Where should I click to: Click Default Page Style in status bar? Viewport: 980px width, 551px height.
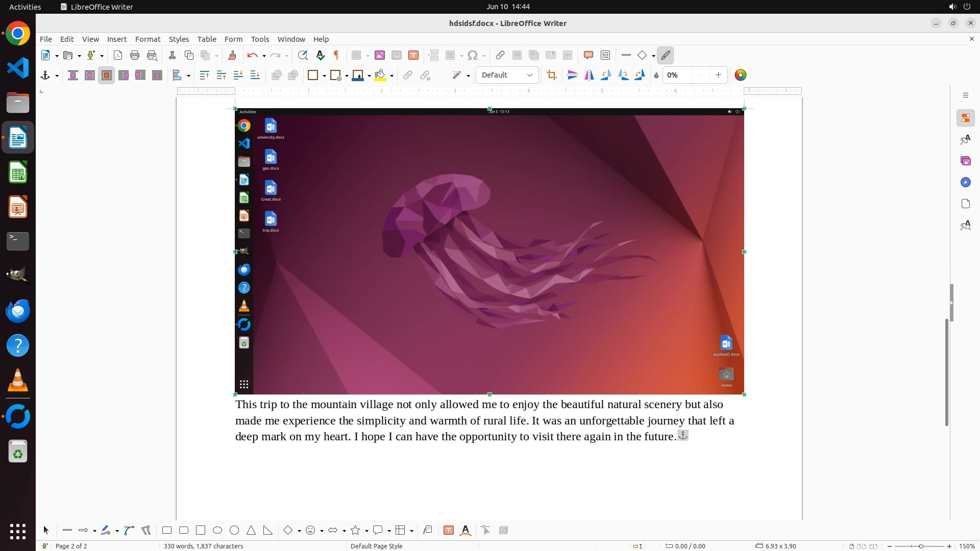(x=376, y=546)
